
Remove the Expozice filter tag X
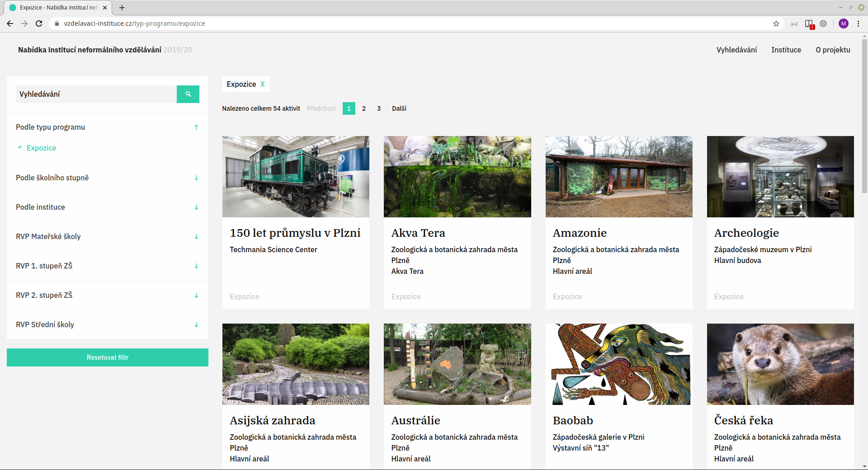pyautogui.click(x=263, y=84)
